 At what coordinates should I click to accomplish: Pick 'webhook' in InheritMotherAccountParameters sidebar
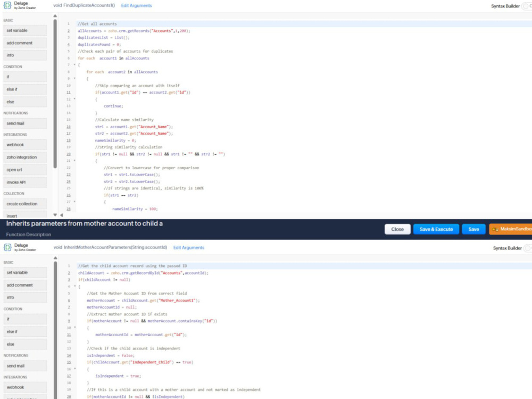coord(25,387)
